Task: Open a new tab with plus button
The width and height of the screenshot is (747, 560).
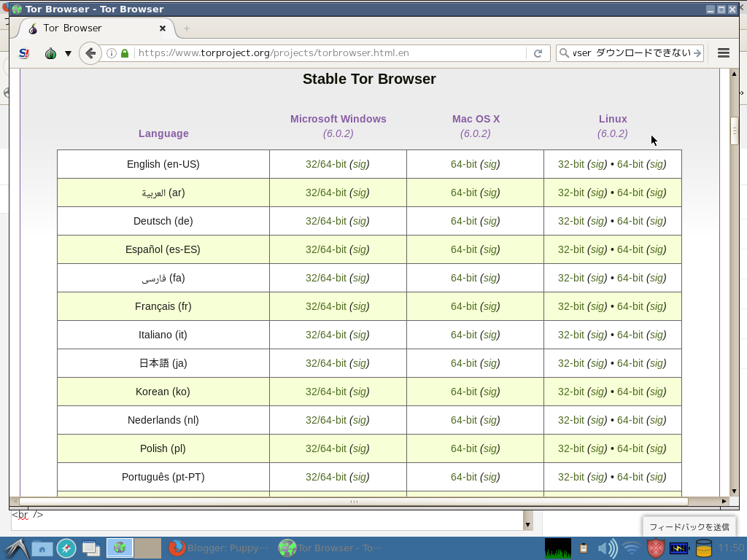Action: pyautogui.click(x=187, y=28)
